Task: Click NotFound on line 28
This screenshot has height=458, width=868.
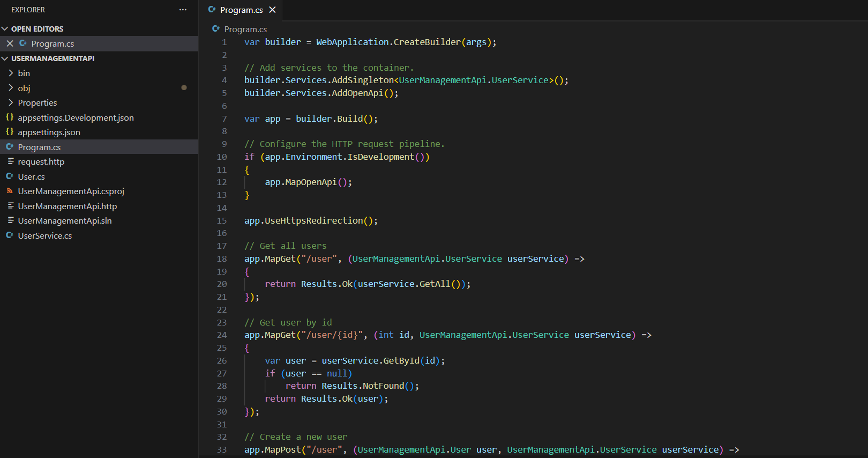Action: 383,386
